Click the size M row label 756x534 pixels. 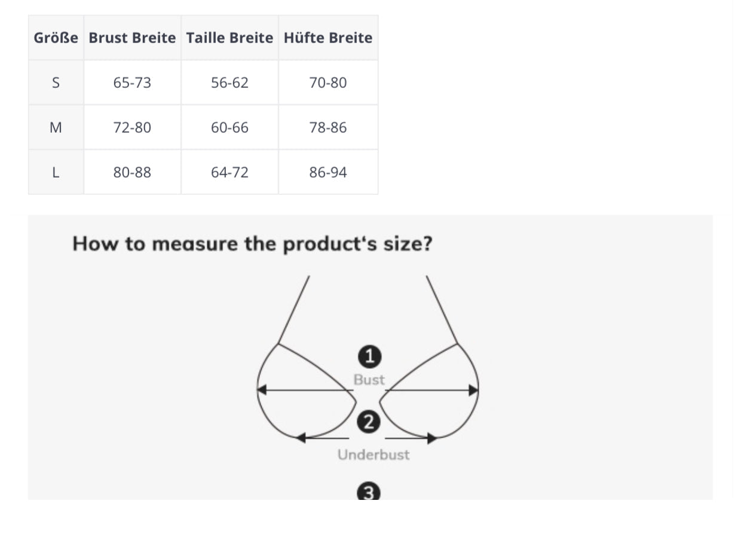tap(56, 127)
